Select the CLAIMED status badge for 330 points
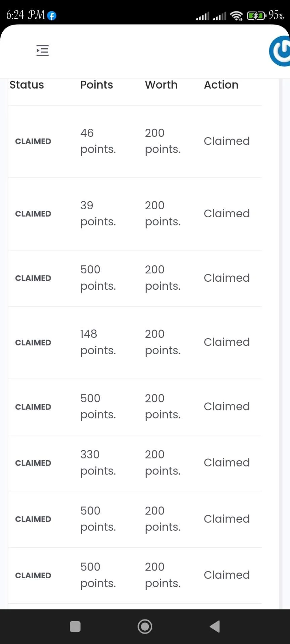The width and height of the screenshot is (290, 644). coord(33,463)
